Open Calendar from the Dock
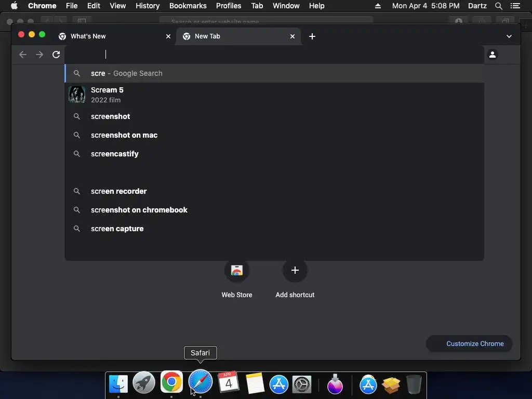532x399 pixels. 229,382
